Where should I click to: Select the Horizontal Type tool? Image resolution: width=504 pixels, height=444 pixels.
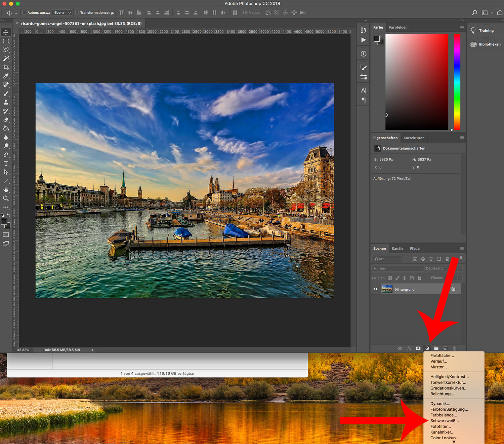point(6,163)
